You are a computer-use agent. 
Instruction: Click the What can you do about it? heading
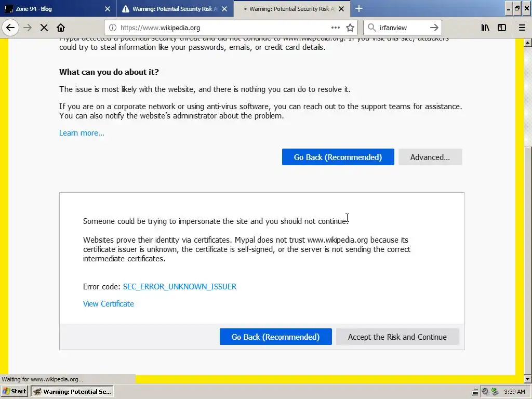tap(109, 72)
